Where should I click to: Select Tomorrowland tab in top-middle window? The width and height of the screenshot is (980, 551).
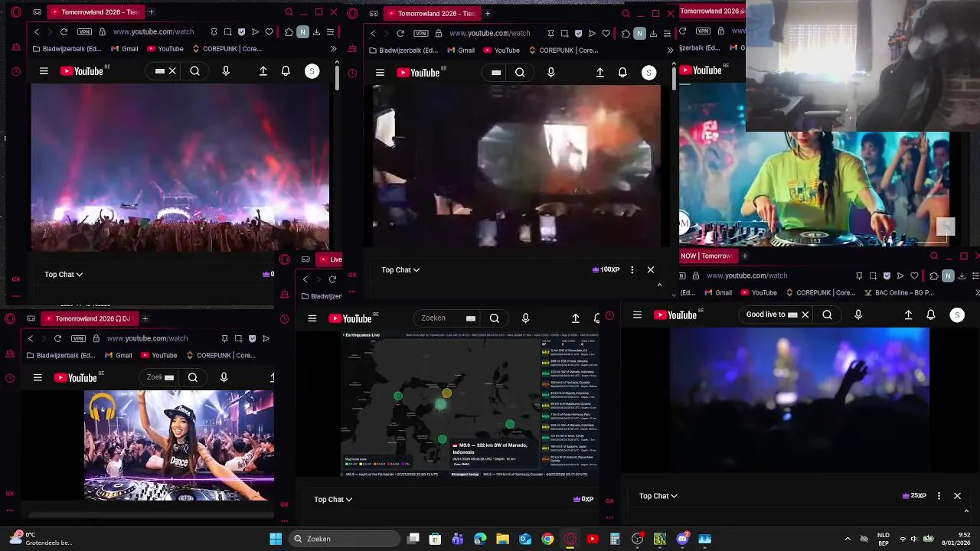tap(432, 13)
